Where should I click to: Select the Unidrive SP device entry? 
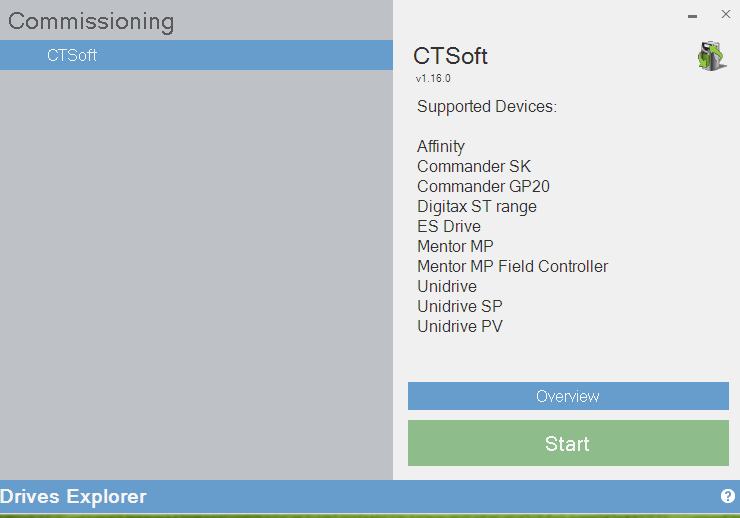pos(460,306)
